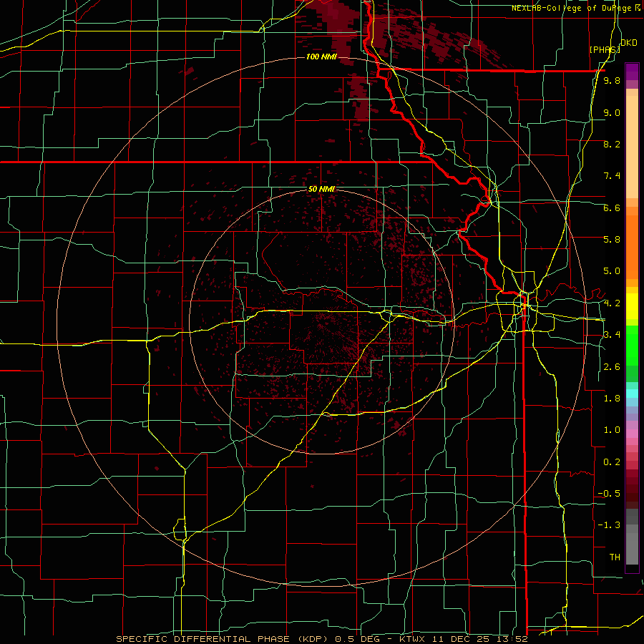Click the purple top segment of the color scale
This screenshot has width=644, height=644.
click(x=632, y=72)
